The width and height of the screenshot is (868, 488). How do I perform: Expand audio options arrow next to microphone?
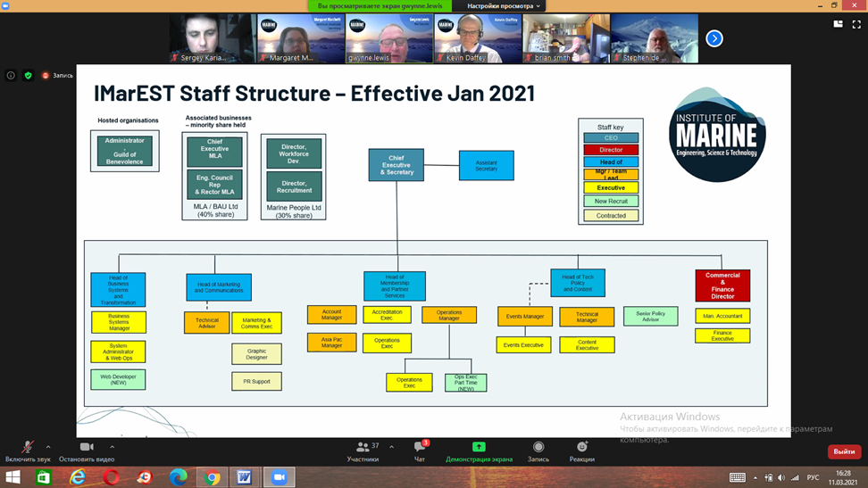pyautogui.click(x=48, y=447)
